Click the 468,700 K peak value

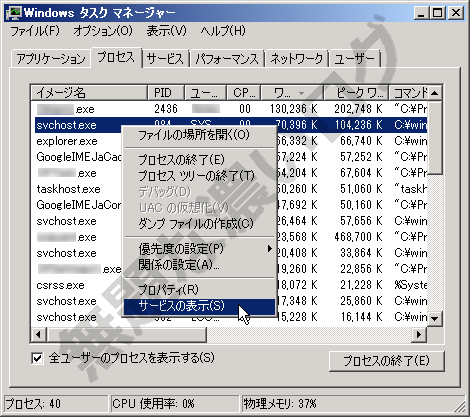[x=358, y=237]
